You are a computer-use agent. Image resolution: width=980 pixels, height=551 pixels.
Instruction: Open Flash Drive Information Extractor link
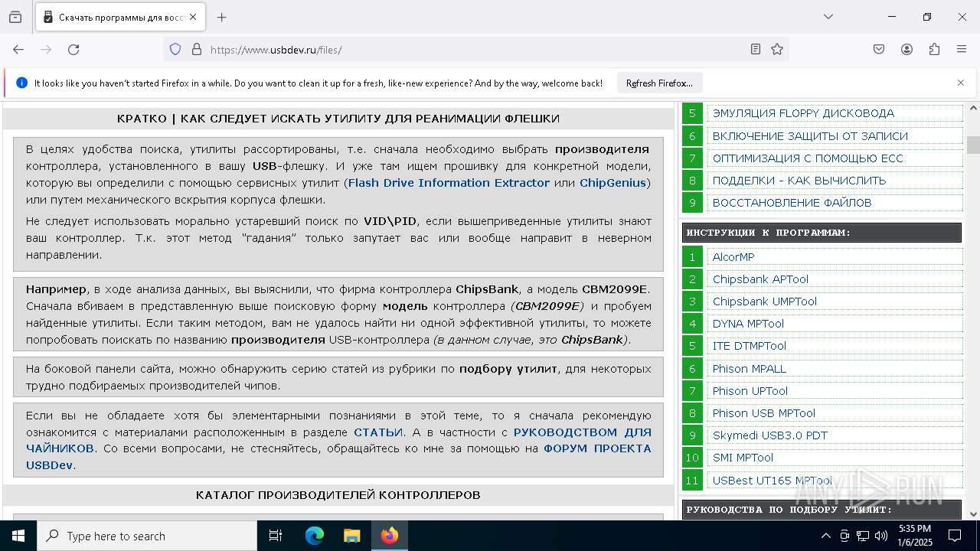click(449, 183)
